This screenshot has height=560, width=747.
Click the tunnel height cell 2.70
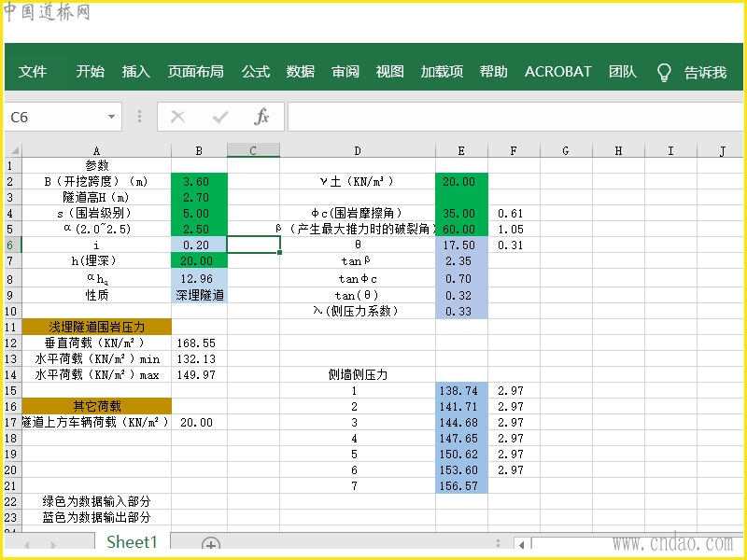199,197
